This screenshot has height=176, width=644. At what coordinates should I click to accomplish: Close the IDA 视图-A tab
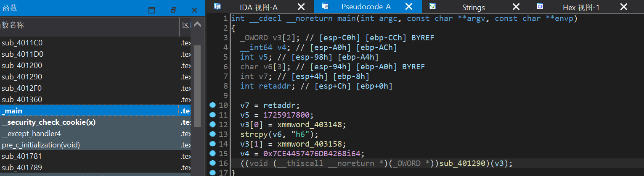(x=301, y=7)
